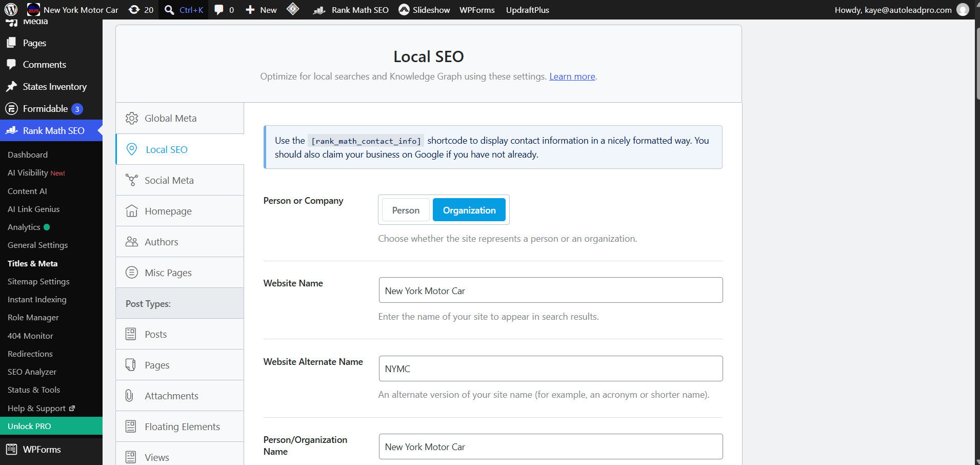The height and width of the screenshot is (465, 980).
Task: Click the Formidable badge showing 3
Action: 77,109
